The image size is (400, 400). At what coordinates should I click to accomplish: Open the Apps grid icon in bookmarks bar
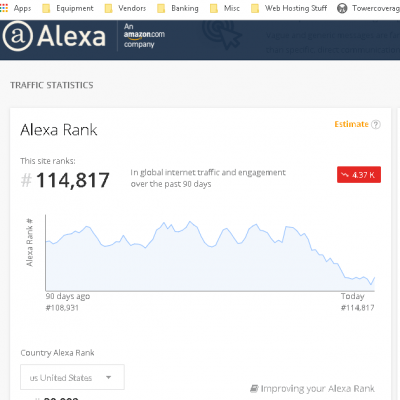[4, 8]
